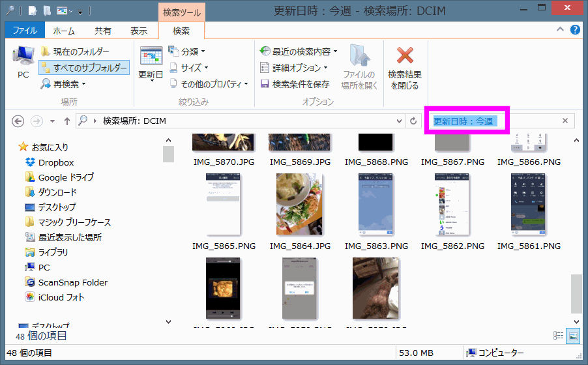
Task: Click the PC icon in the ribbon
Action: click(23, 59)
